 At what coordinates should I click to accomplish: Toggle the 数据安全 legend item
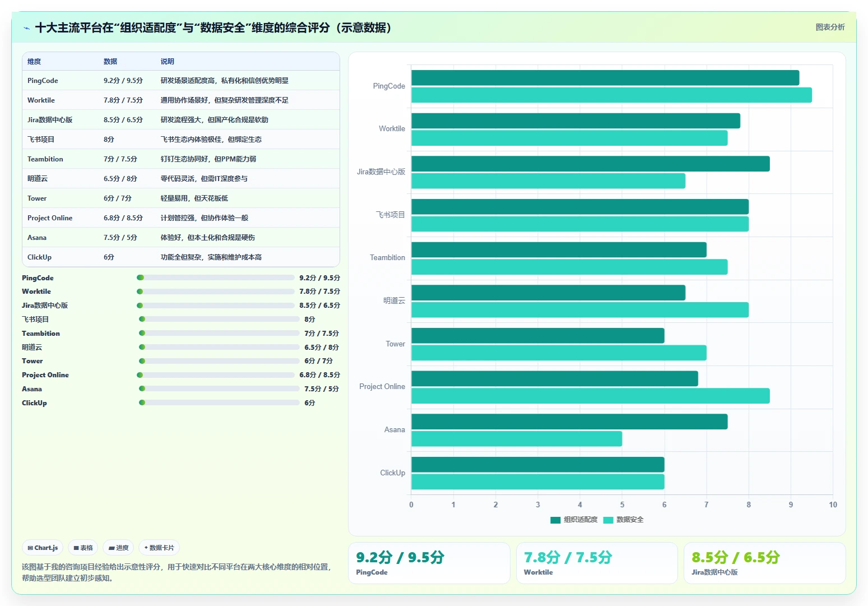[x=623, y=520]
